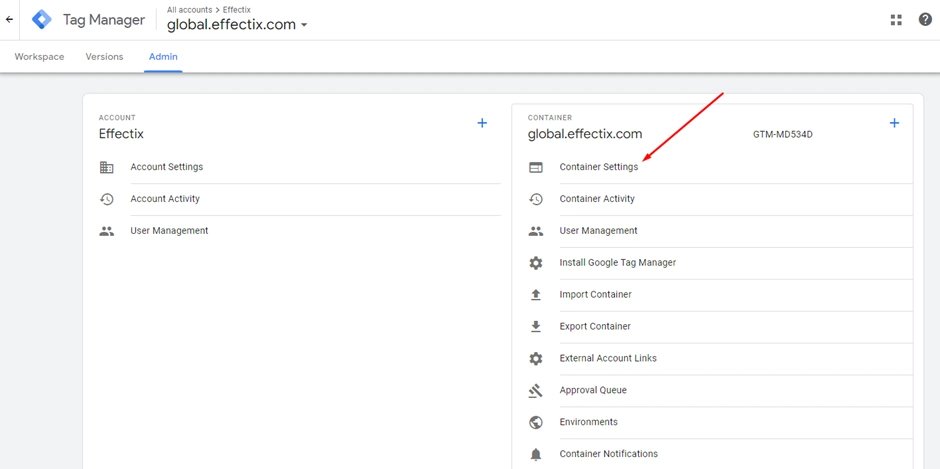Screen dimensions: 940x469
Task: Open container User Management
Action: (598, 230)
